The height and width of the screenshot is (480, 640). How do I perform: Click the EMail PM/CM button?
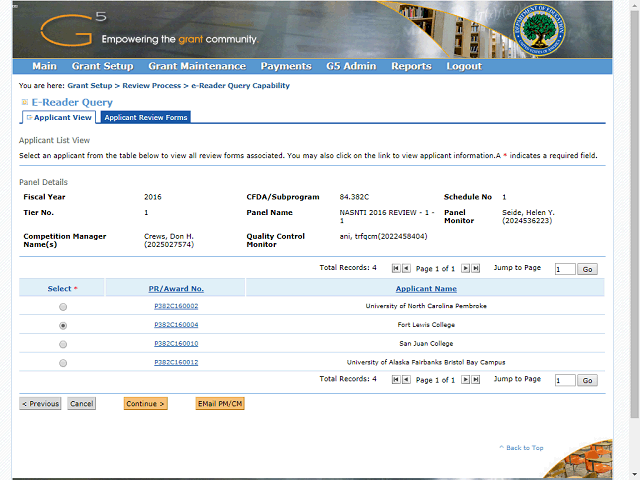[220, 404]
